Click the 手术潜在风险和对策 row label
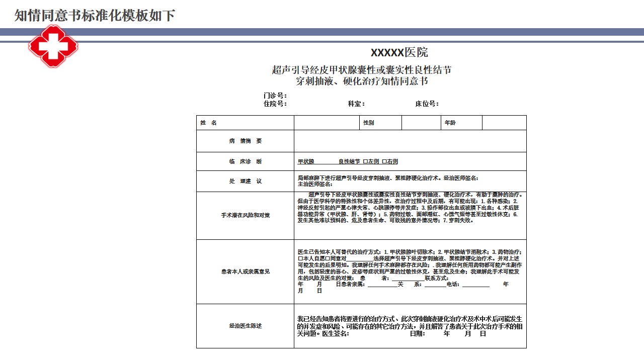The image size is (644, 362). coord(245,216)
